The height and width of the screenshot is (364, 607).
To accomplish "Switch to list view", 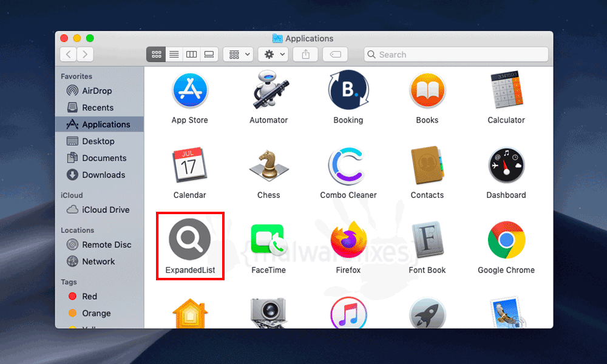I will pyautogui.click(x=174, y=55).
